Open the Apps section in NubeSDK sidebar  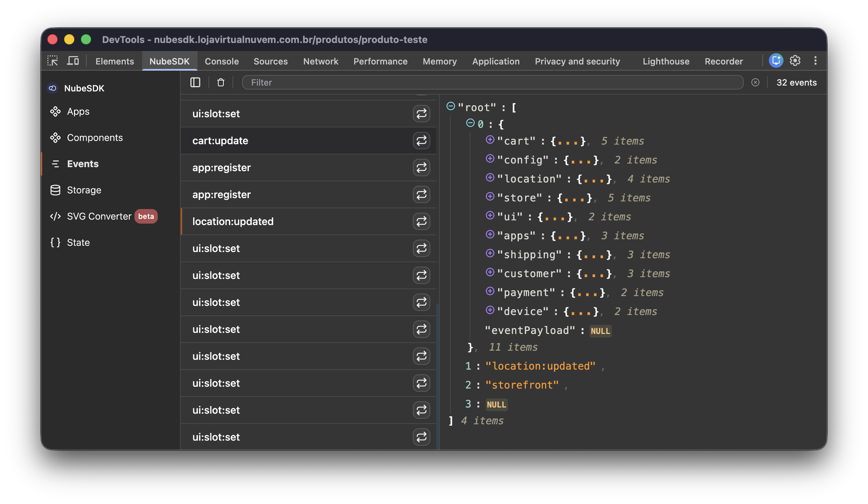(x=78, y=111)
